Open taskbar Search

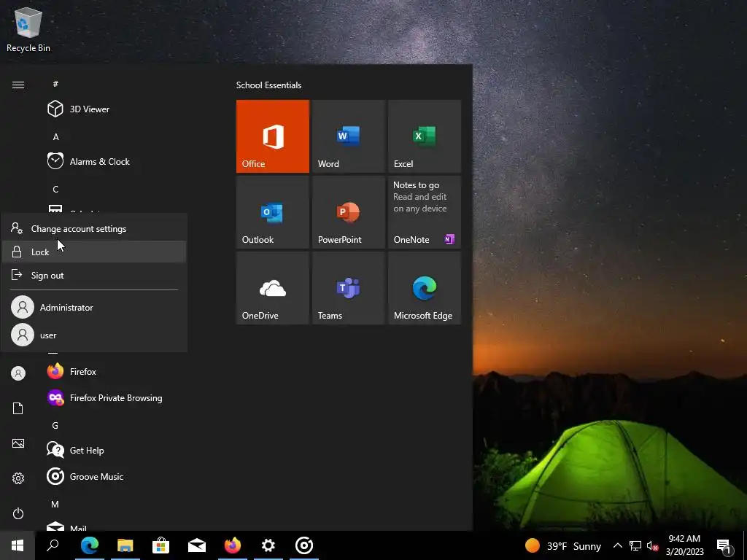pyautogui.click(x=53, y=545)
